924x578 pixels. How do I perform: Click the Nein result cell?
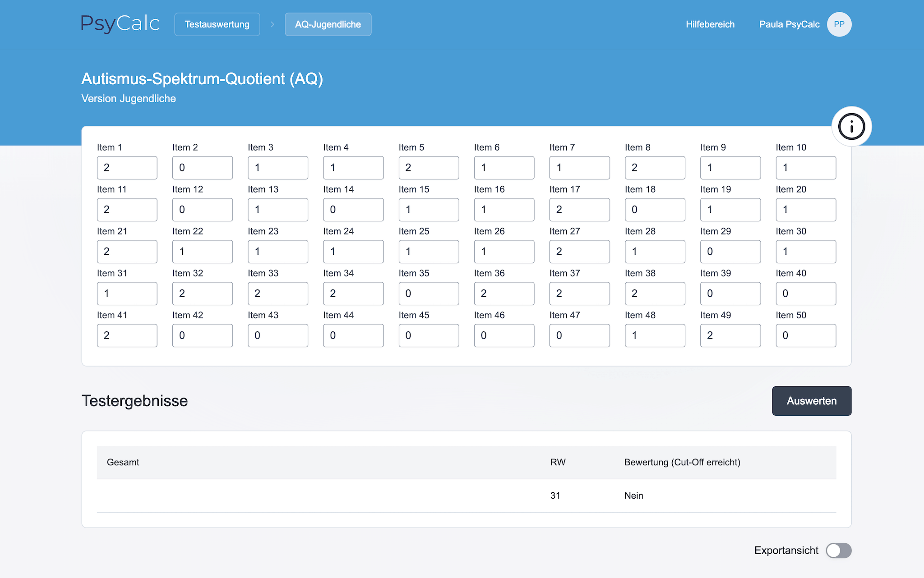[633, 495]
